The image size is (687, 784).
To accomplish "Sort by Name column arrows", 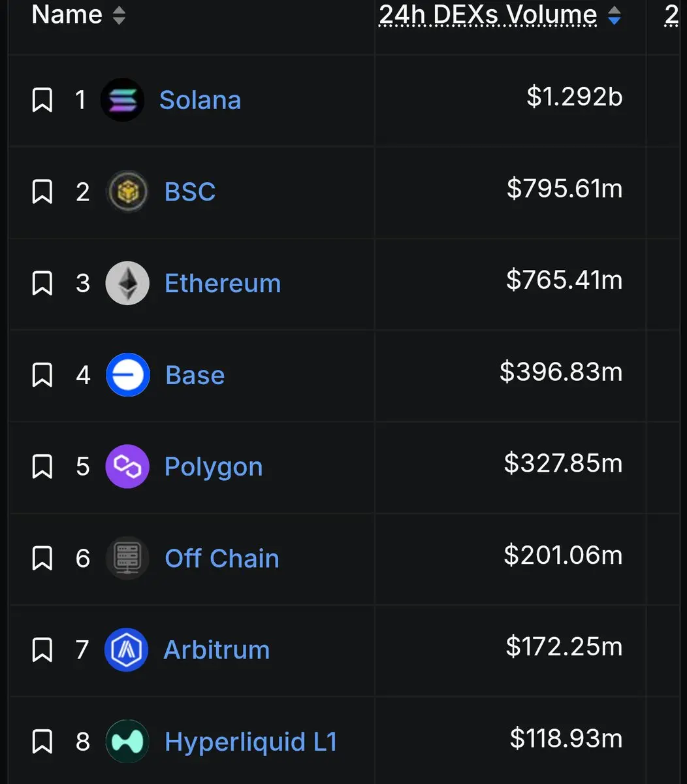I will pos(118,15).
